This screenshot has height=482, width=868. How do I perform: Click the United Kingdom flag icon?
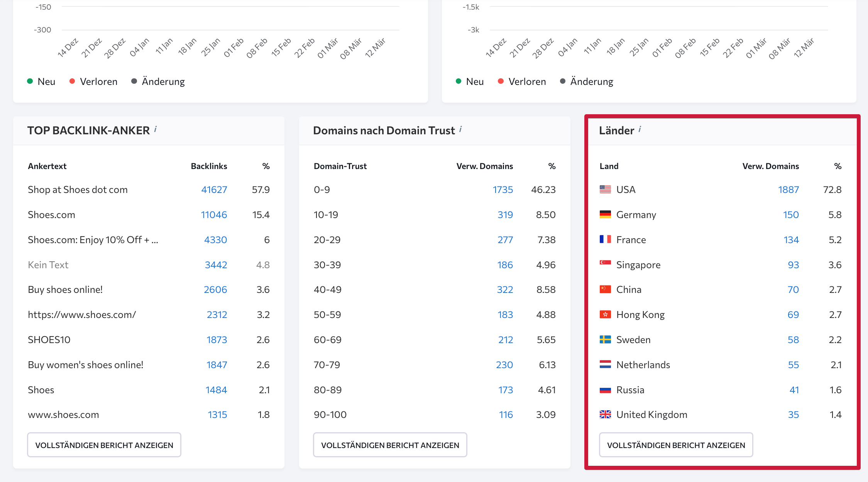605,414
